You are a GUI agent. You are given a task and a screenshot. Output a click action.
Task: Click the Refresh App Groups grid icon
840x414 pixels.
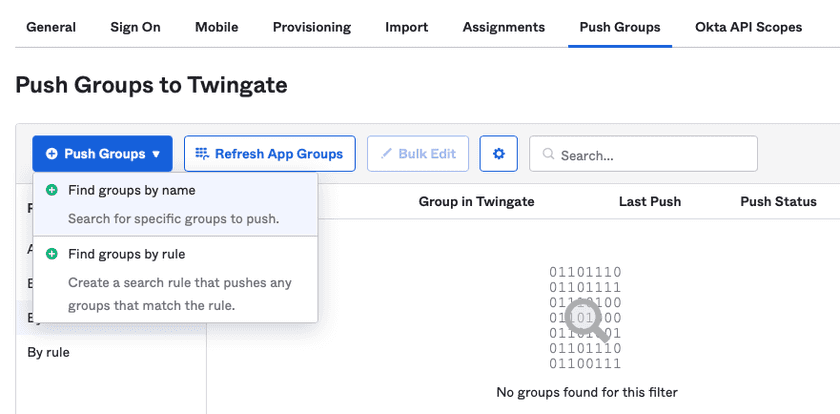coord(202,154)
